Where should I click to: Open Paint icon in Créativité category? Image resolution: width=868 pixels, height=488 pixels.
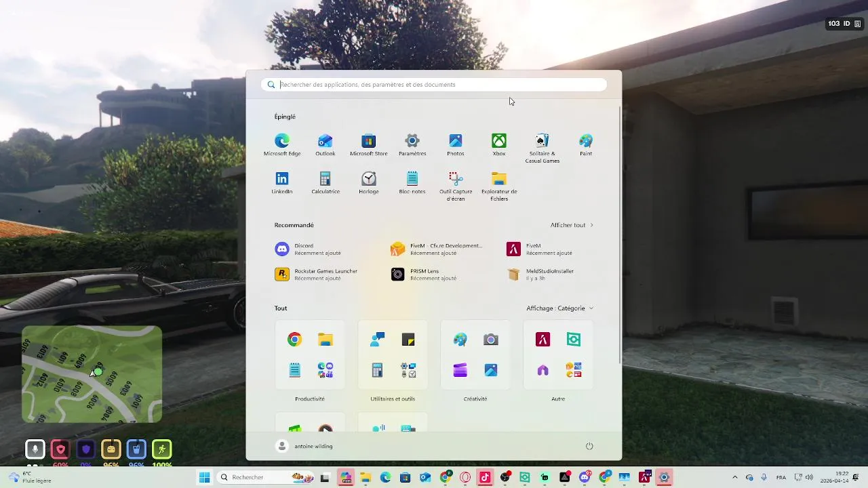pos(460,340)
